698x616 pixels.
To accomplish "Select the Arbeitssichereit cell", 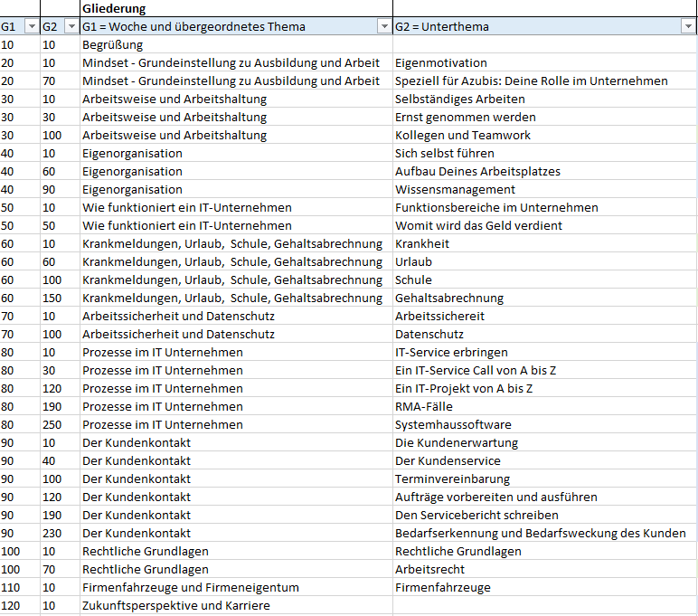I will (544, 317).
